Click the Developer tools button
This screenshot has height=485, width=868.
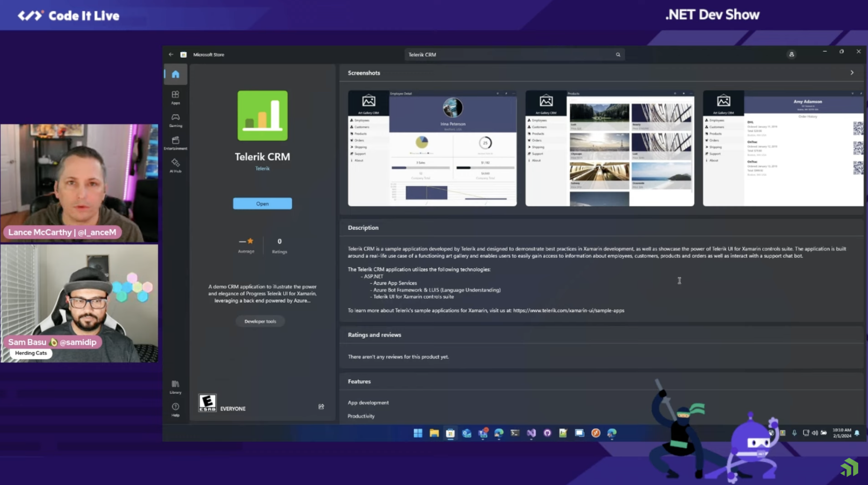point(260,321)
